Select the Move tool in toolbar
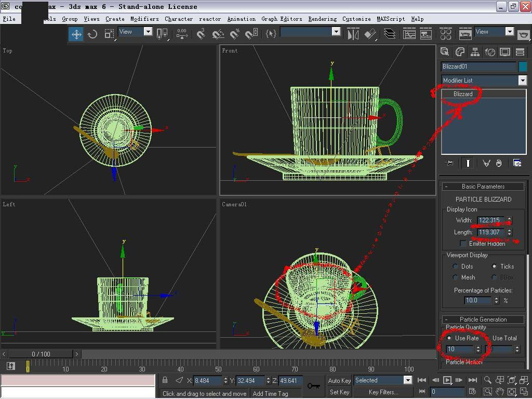This screenshot has width=532, height=399. pyautogui.click(x=76, y=34)
